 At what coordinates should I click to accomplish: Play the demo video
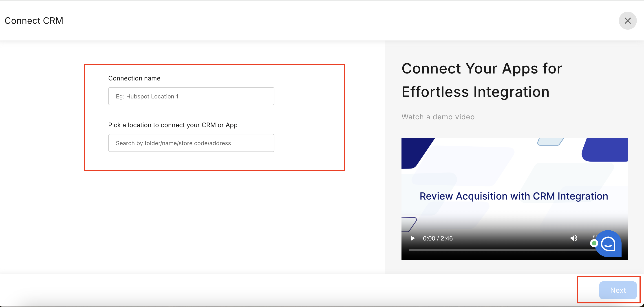pos(412,238)
